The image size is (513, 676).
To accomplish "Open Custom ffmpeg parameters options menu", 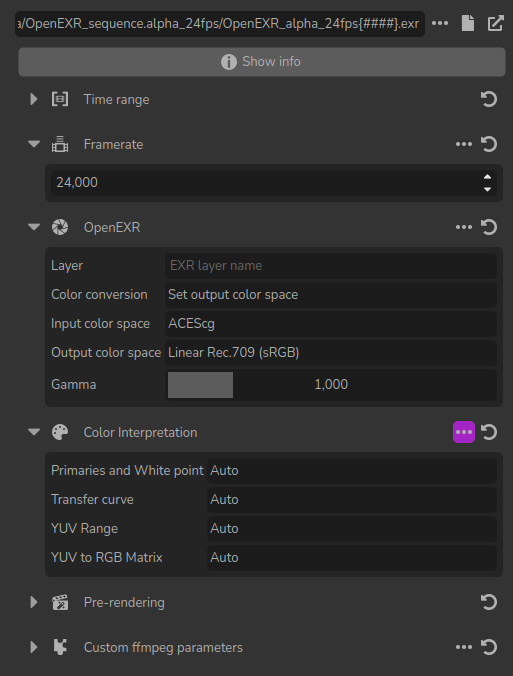I will coord(464,647).
